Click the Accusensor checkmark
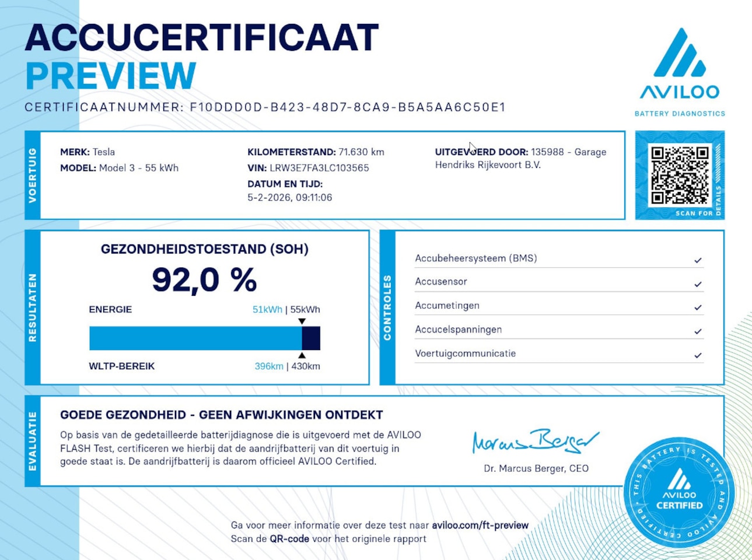The image size is (752, 560). click(x=698, y=284)
